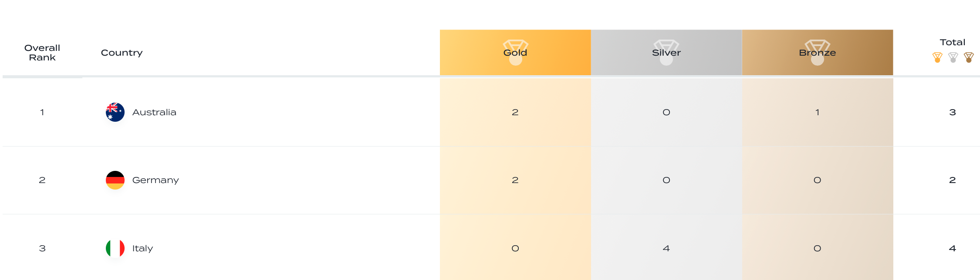
Task: Open the Italy country link
Action: [142, 248]
